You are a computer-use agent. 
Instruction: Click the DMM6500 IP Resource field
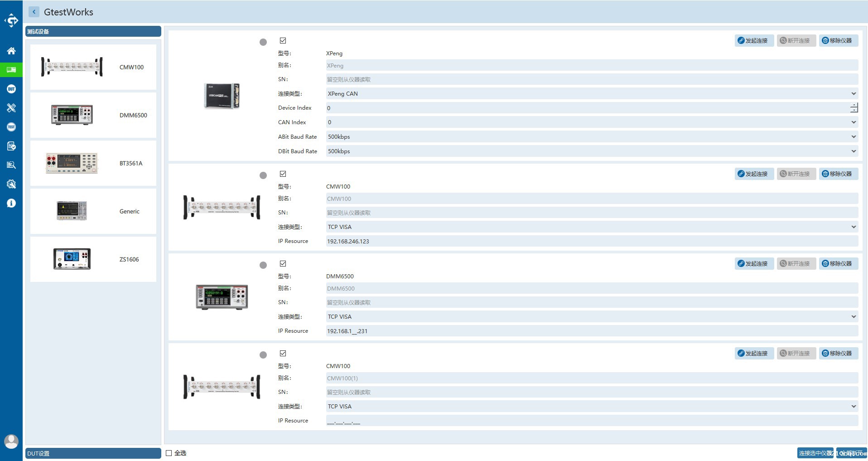tap(592, 331)
